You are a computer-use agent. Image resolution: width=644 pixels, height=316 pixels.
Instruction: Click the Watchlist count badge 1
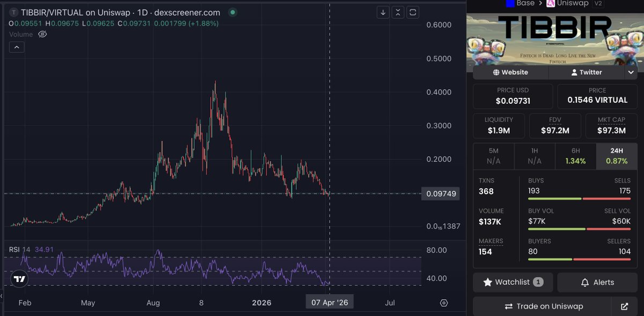(x=538, y=282)
